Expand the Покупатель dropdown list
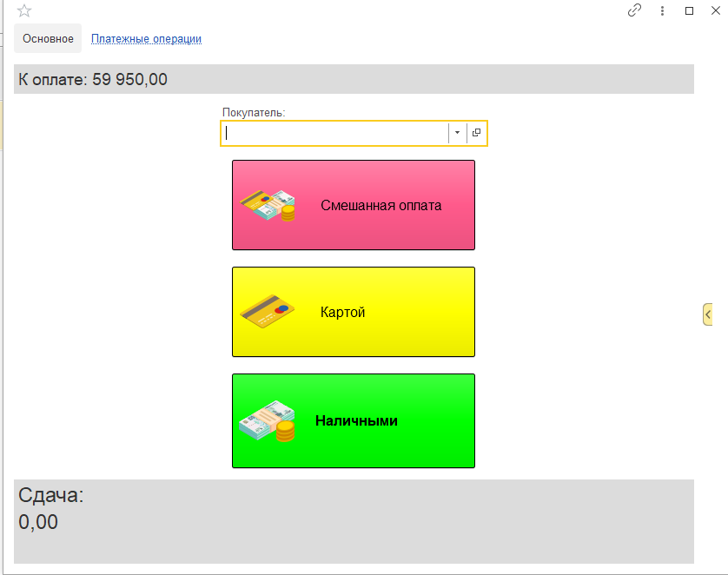This screenshot has width=728, height=575. tap(457, 133)
